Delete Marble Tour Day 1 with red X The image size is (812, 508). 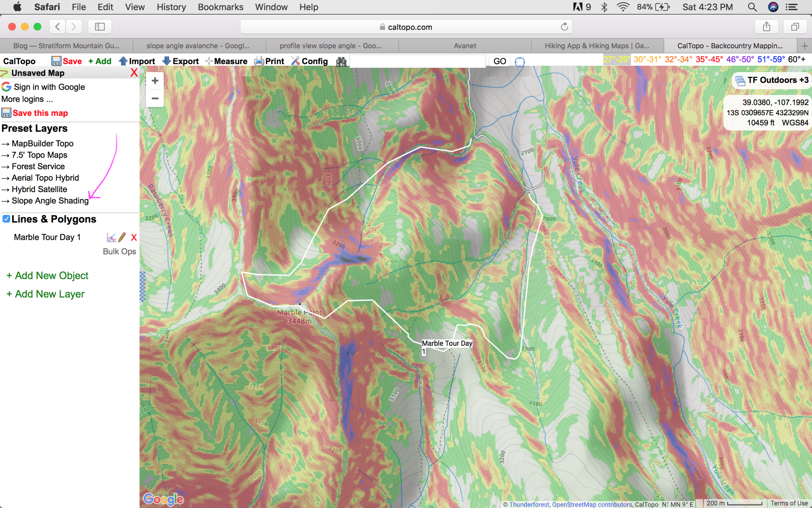click(x=134, y=238)
